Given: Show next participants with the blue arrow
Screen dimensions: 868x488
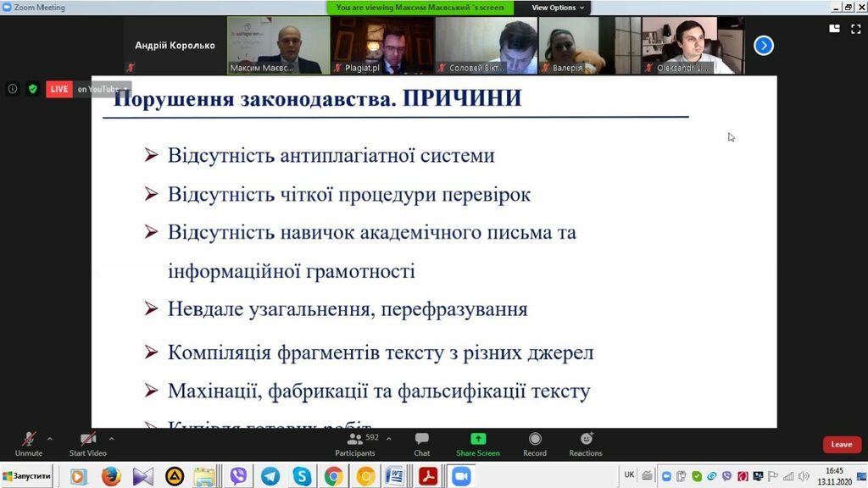Looking at the screenshot, I should (763, 46).
